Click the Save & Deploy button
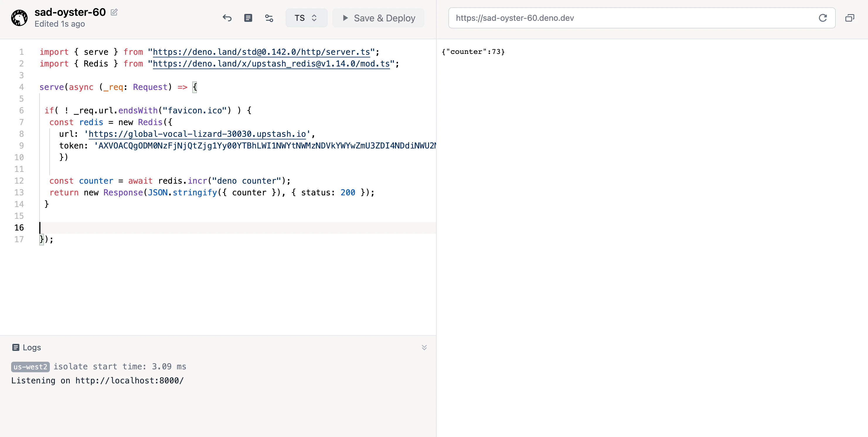Viewport: 868px width, 437px height. (x=378, y=18)
